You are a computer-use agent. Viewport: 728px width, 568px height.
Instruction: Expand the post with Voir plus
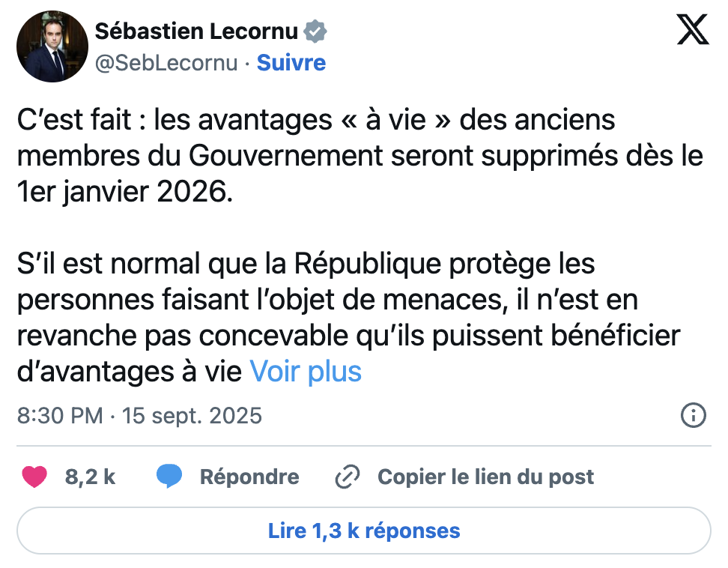point(306,371)
